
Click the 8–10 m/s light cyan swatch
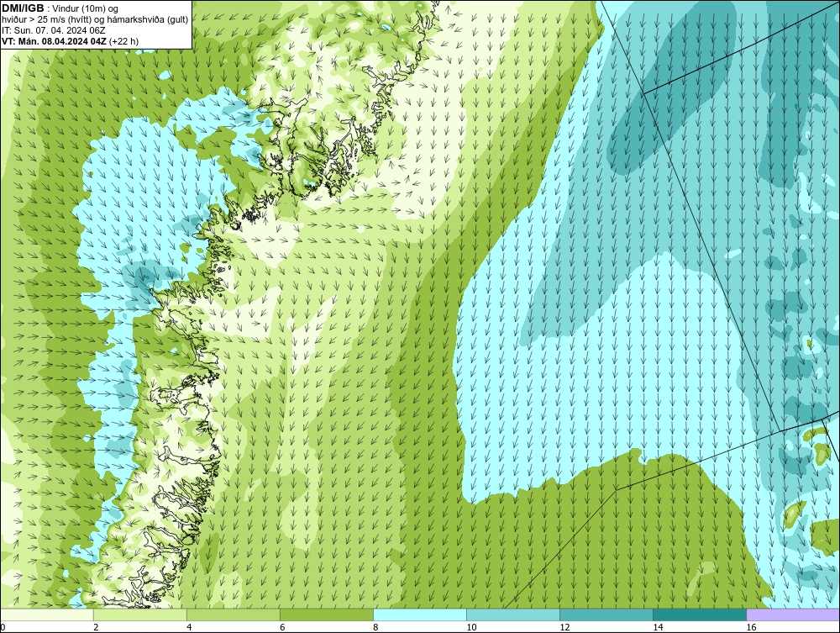(420, 615)
